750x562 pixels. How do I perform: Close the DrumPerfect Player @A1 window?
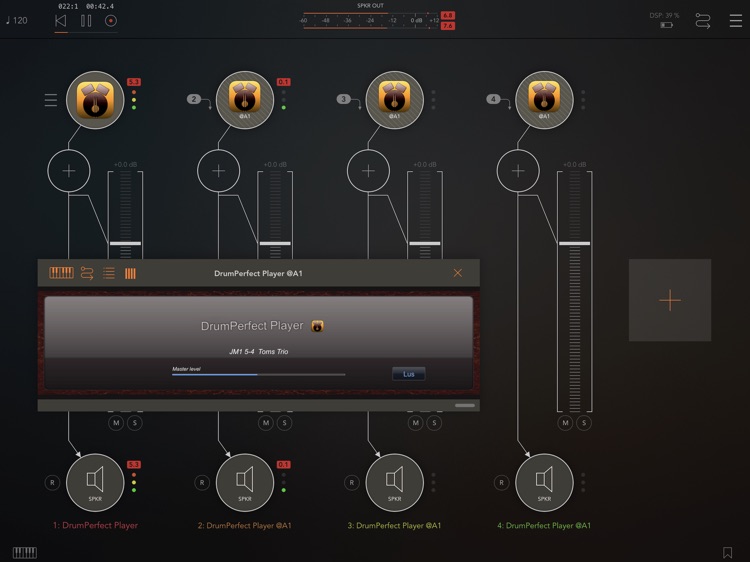pos(458,273)
